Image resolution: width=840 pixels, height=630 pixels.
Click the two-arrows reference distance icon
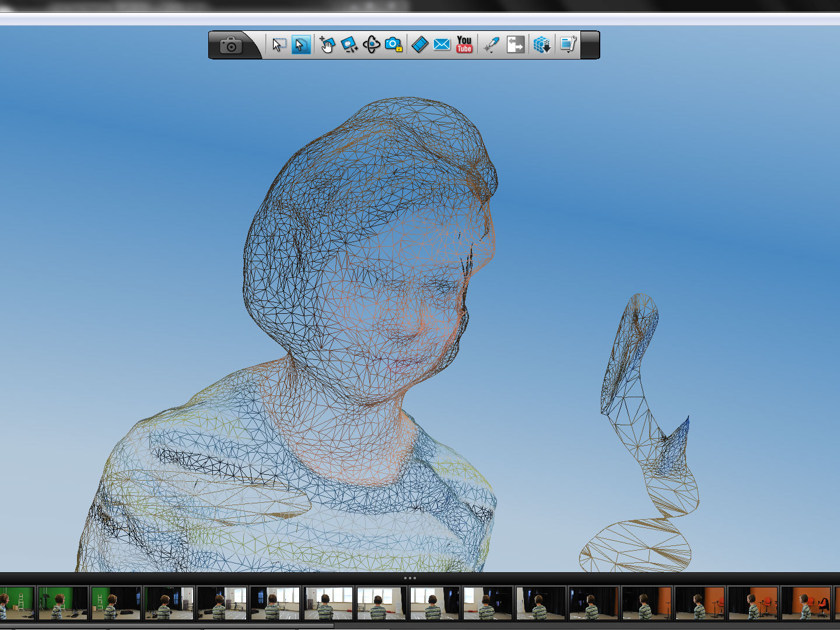click(516, 45)
